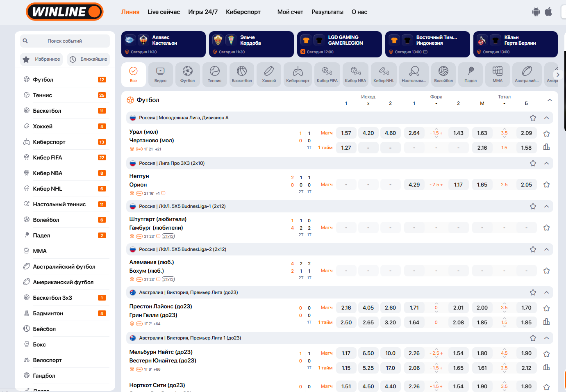Select the Все filter with checkmark icon
Viewport: 566px width, 392px height.
tap(134, 75)
